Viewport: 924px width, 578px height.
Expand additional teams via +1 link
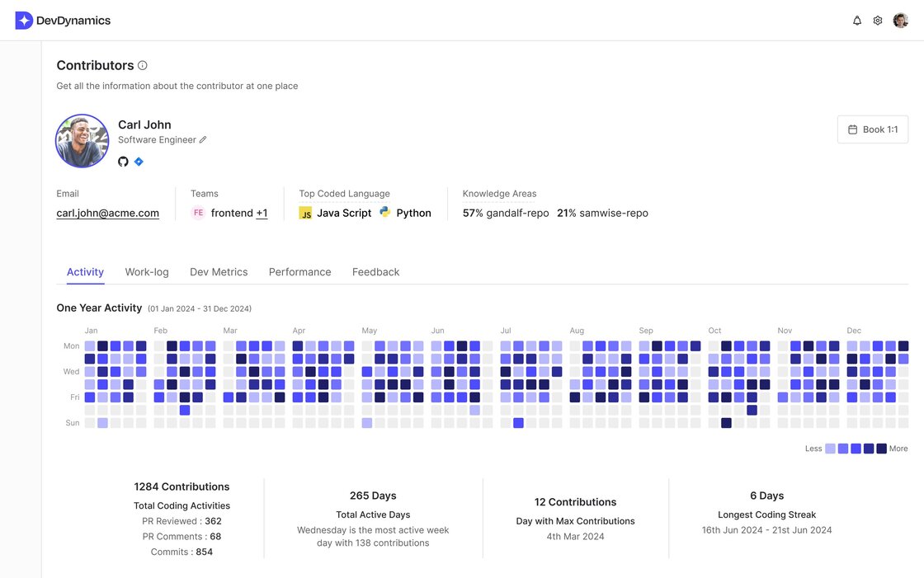point(262,214)
